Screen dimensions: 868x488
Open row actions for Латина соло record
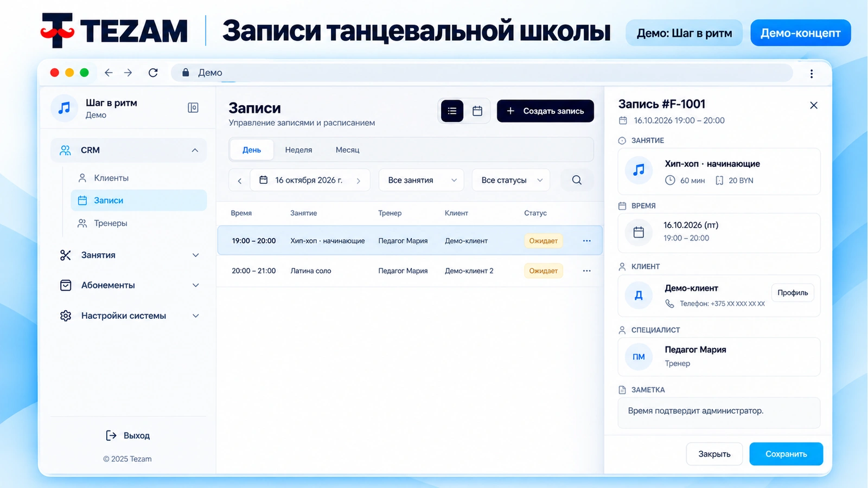click(586, 271)
